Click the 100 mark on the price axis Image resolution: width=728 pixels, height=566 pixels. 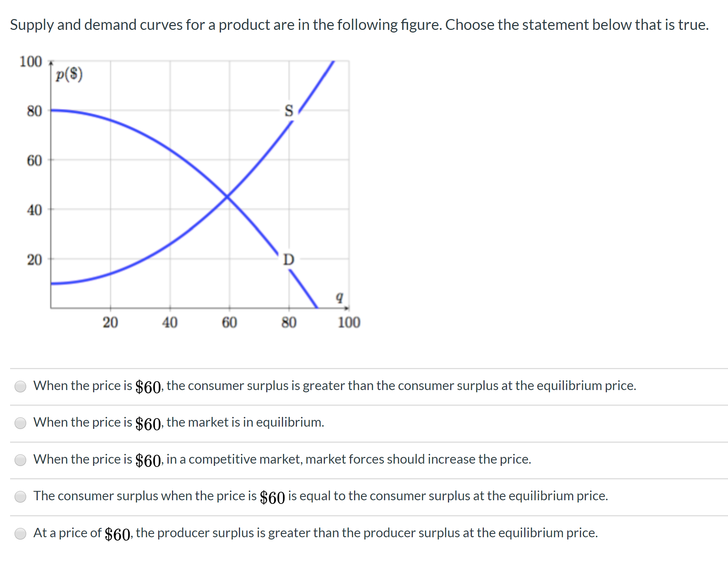coord(31,62)
